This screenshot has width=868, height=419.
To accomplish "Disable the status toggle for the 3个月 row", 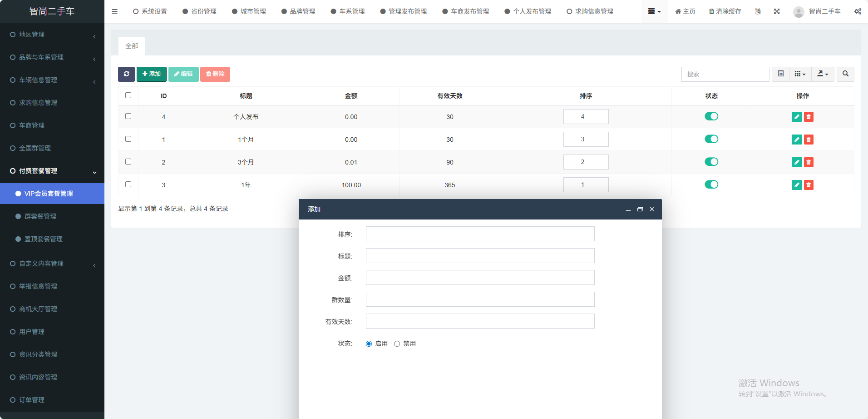I will [x=711, y=162].
